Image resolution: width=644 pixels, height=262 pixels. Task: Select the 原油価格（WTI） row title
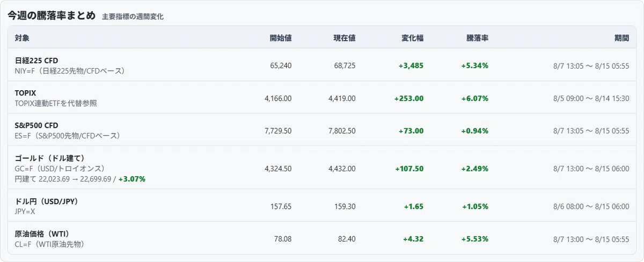(42, 234)
